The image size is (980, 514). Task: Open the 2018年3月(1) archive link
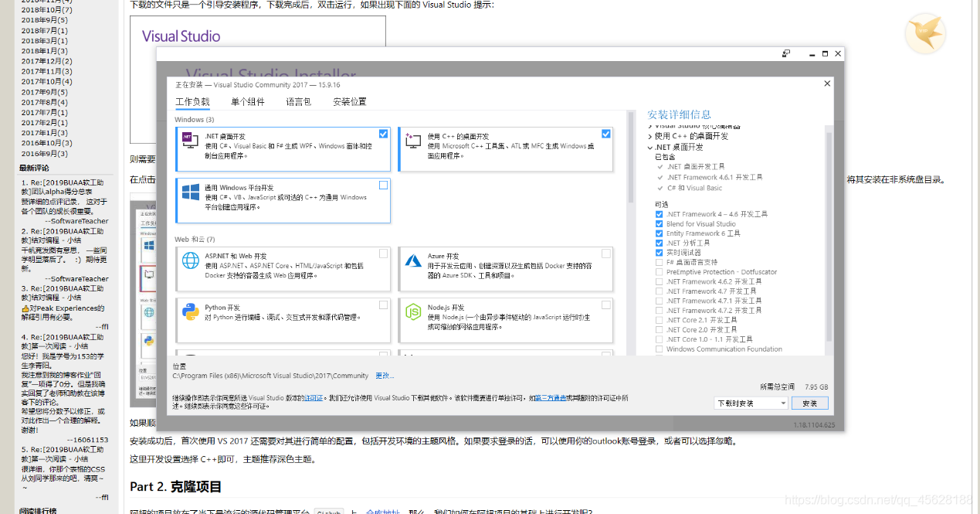45,41
